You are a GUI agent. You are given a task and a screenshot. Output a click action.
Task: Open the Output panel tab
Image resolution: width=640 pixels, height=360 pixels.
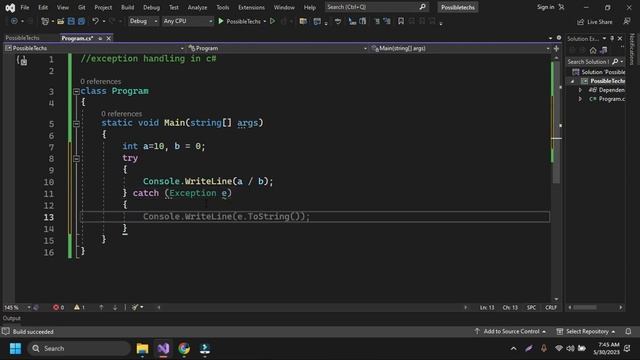(12, 318)
